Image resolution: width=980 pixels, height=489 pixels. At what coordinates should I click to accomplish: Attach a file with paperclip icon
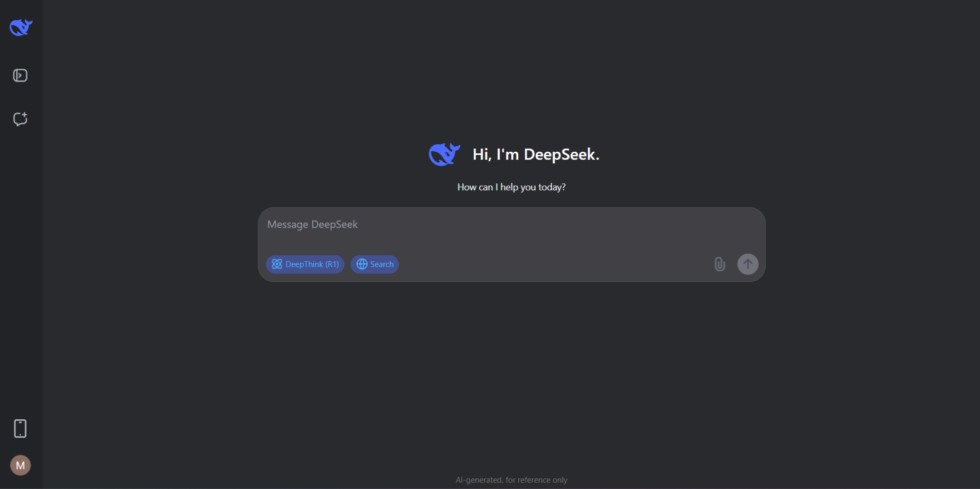(x=720, y=264)
